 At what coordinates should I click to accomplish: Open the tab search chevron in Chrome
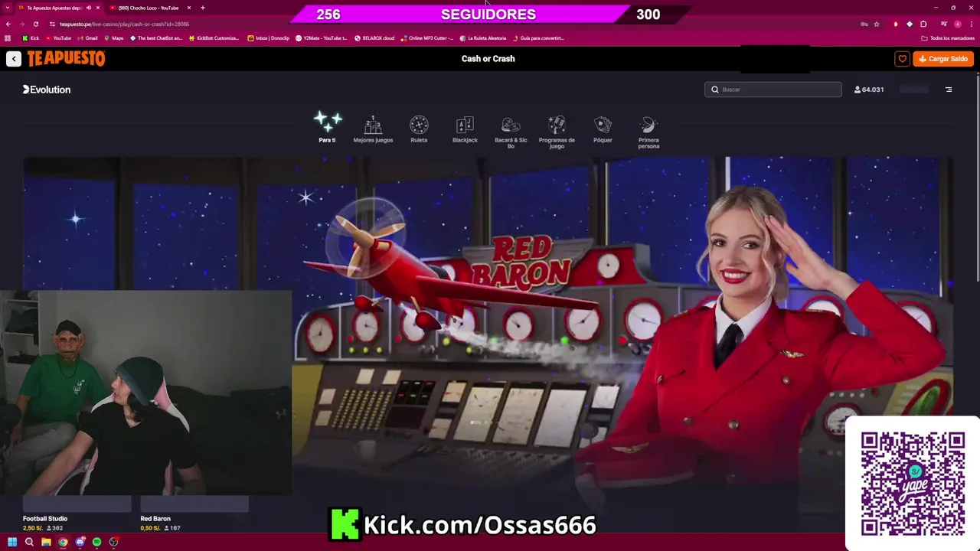point(8,8)
